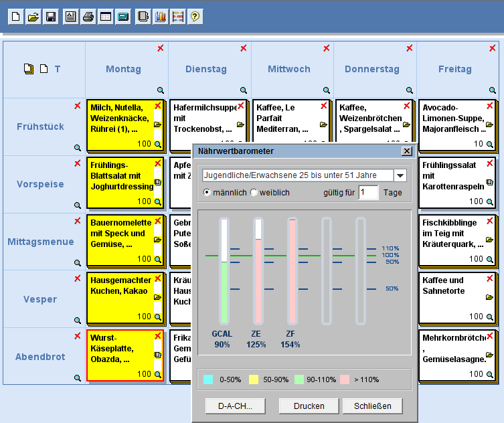The height and width of the screenshot is (423, 504).
Task: Click the D-A-CH... button
Action: [x=235, y=406]
